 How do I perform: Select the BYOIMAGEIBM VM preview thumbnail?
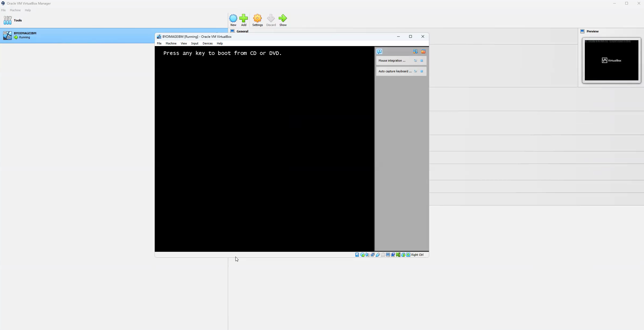[x=611, y=60]
